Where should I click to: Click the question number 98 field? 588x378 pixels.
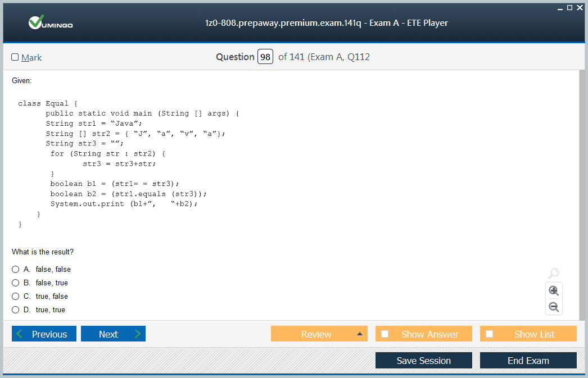tap(265, 57)
